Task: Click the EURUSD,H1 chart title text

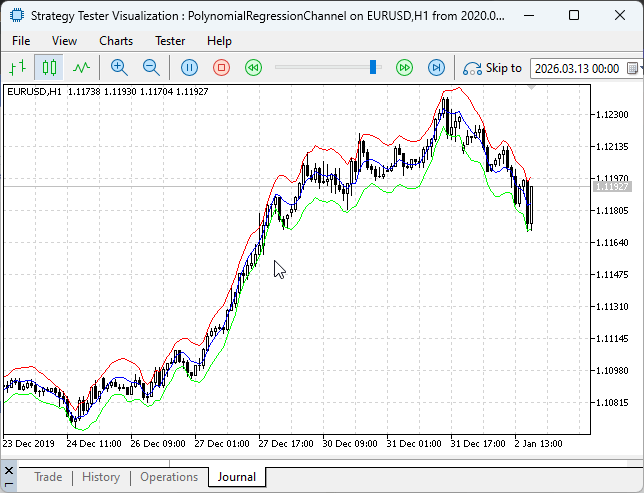Action: point(34,92)
